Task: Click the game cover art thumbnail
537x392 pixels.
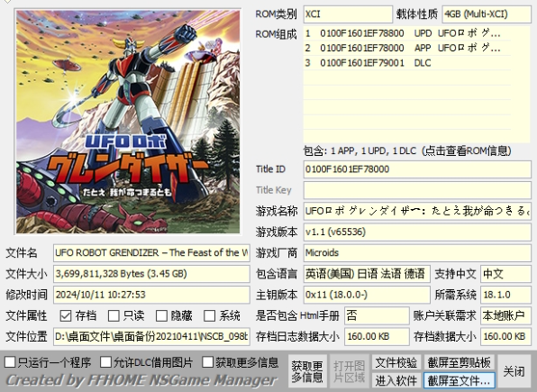Action: 128,122
